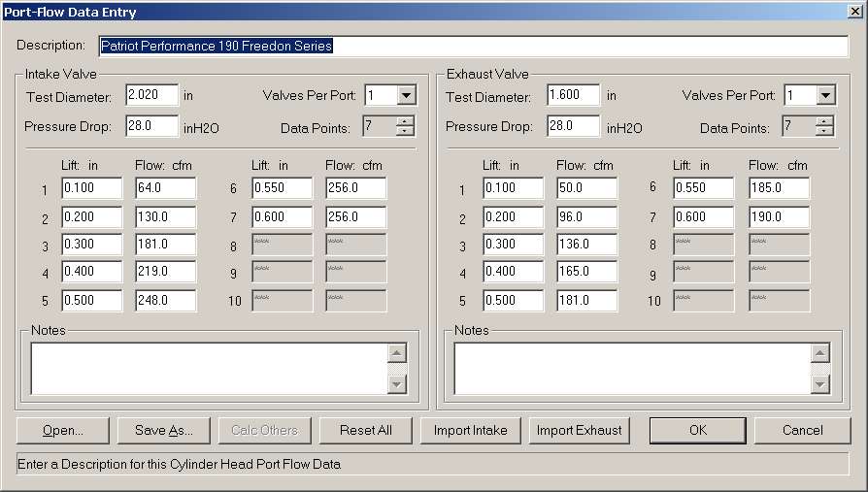Close the Port-Flow Data Entry window
Viewport: 868px width, 492px height.
click(x=854, y=11)
